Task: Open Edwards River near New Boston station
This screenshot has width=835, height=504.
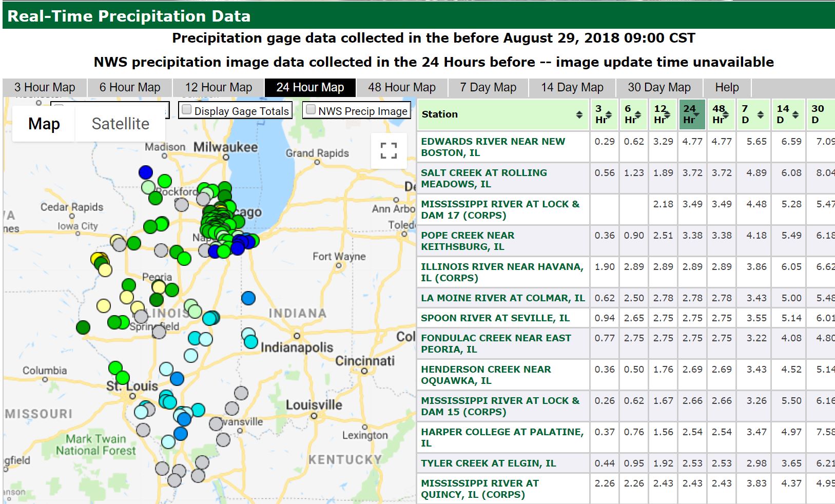Action: click(x=493, y=147)
